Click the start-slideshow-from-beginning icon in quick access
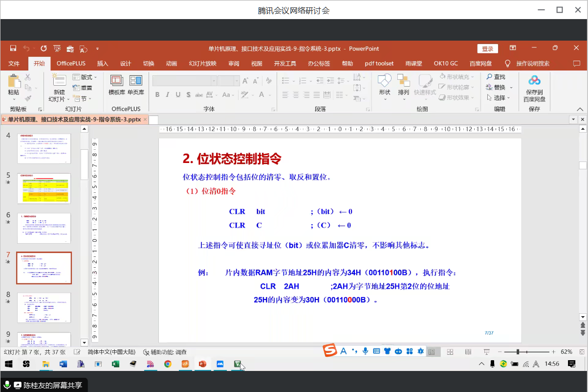 pos(57,48)
